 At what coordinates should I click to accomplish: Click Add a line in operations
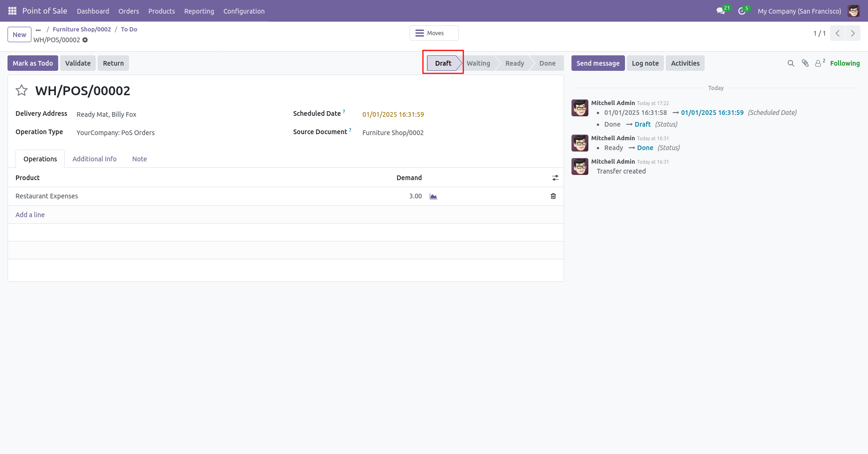point(30,215)
